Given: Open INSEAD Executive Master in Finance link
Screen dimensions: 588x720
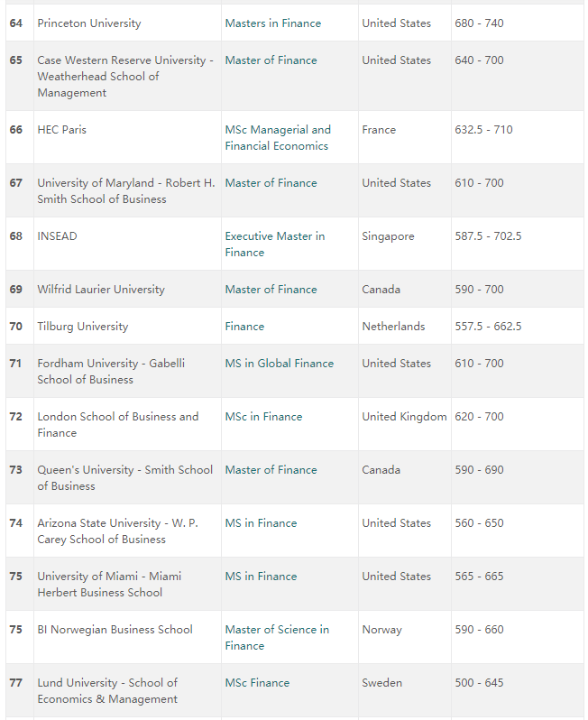Looking at the screenshot, I should 274,245.
